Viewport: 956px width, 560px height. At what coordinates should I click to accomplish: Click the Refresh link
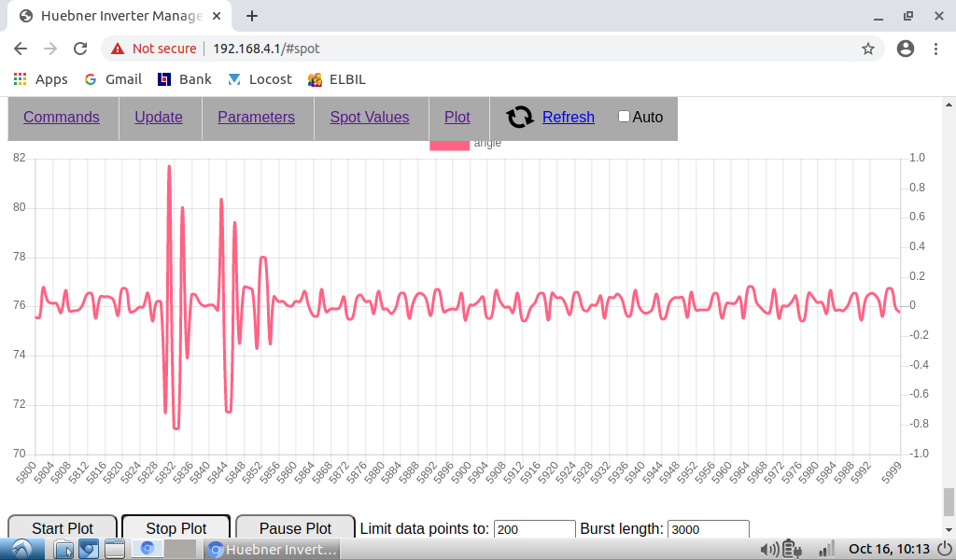pos(568,117)
